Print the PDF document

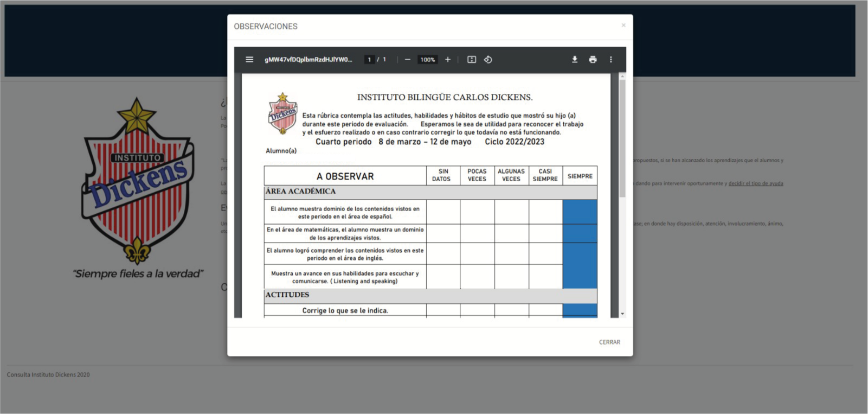(x=593, y=60)
